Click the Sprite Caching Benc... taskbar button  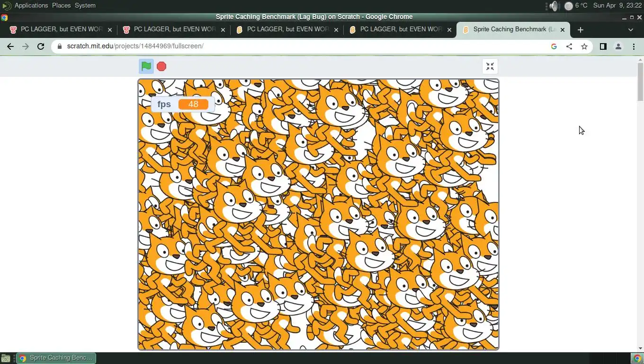click(56, 358)
